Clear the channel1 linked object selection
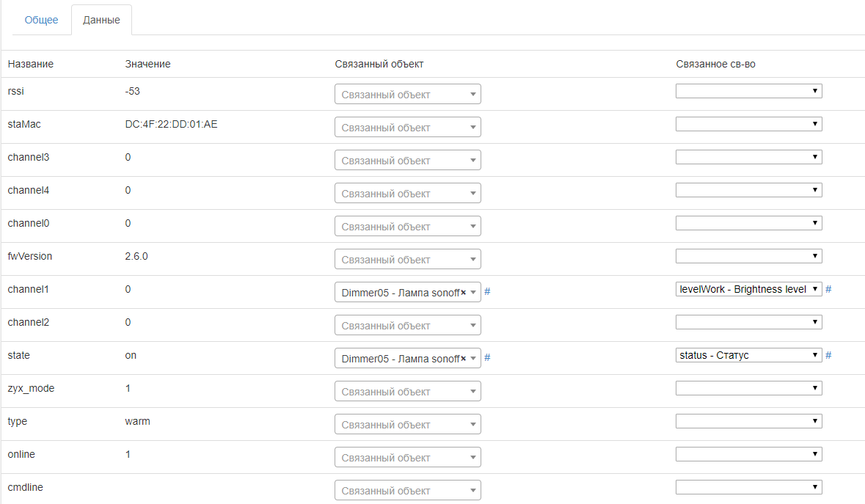The height and width of the screenshot is (504, 865). 464,293
